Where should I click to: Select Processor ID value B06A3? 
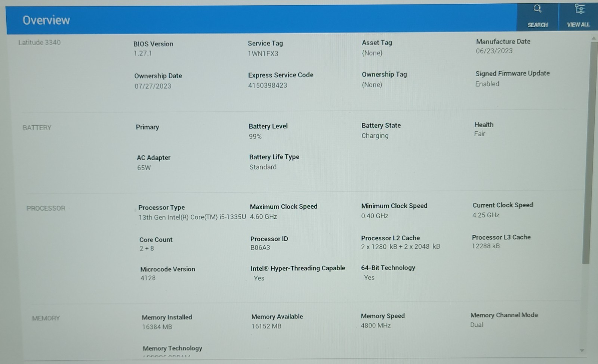click(x=260, y=248)
